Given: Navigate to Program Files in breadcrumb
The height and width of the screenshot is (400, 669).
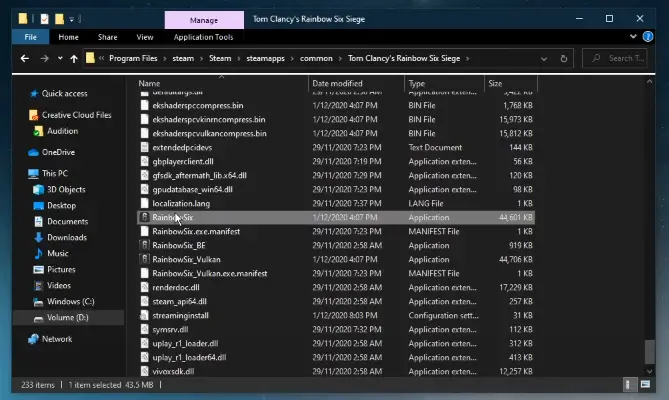Looking at the screenshot, I should [133, 58].
